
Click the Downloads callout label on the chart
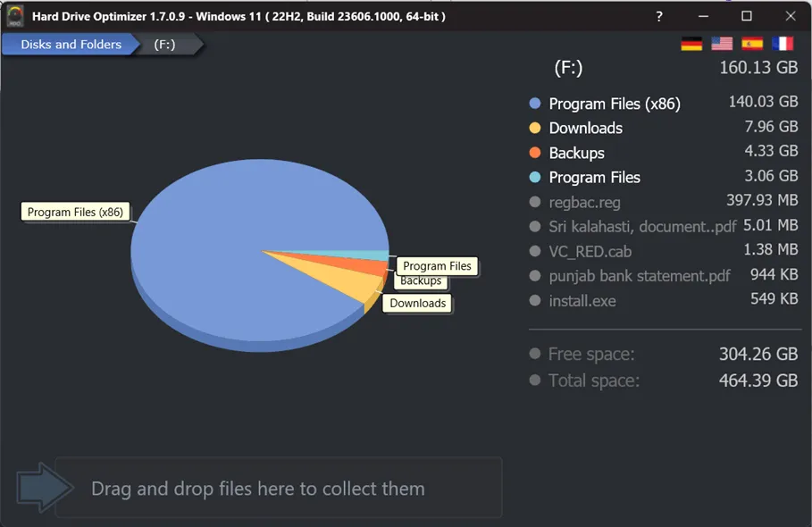point(417,304)
